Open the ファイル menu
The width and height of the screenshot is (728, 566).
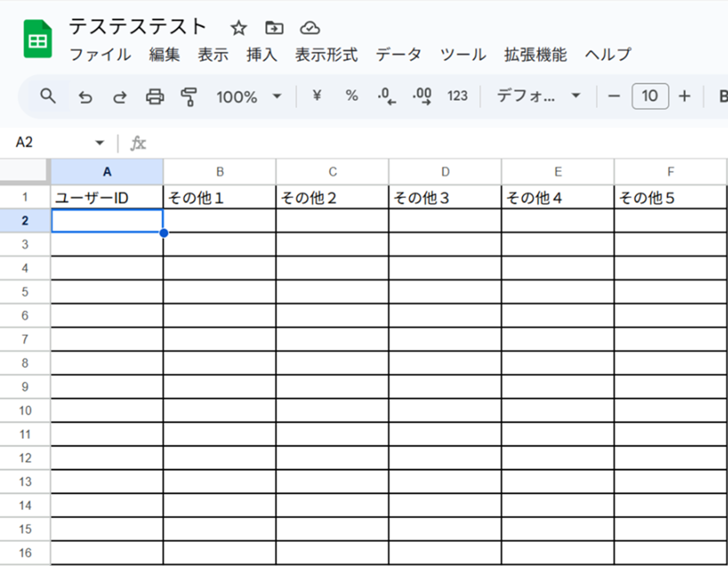click(100, 55)
